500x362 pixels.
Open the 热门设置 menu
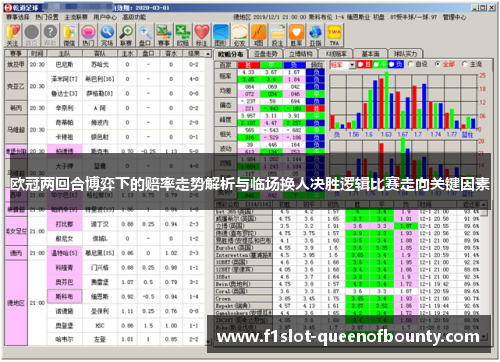[x=47, y=17]
